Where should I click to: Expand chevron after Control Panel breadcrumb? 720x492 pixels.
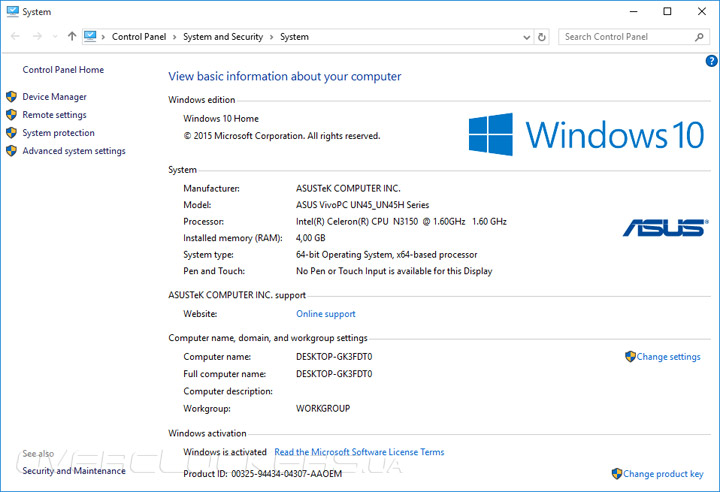[x=174, y=37]
